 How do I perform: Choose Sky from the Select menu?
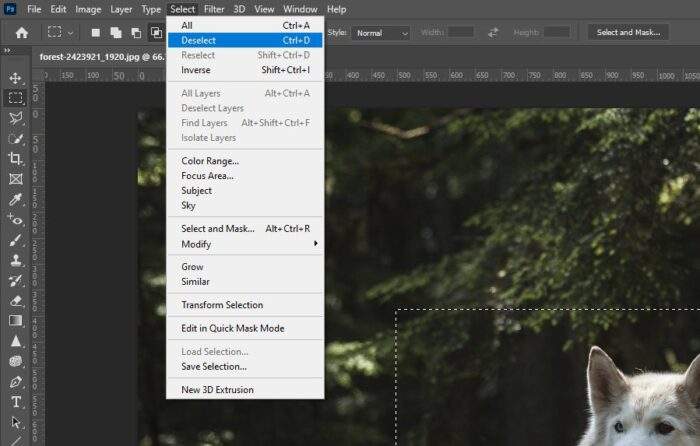click(245, 205)
